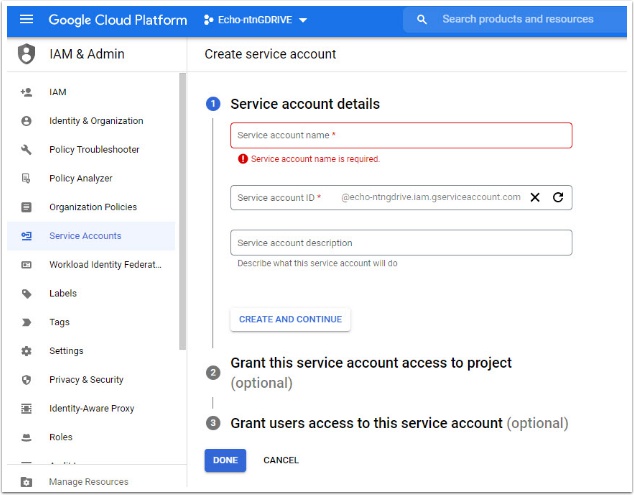Cancel the service account creation

pos(281,460)
